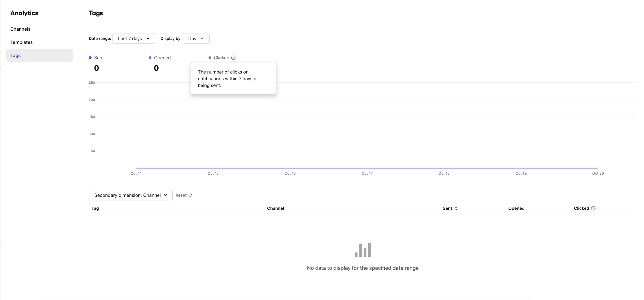Sort table by Opened column

(516, 208)
